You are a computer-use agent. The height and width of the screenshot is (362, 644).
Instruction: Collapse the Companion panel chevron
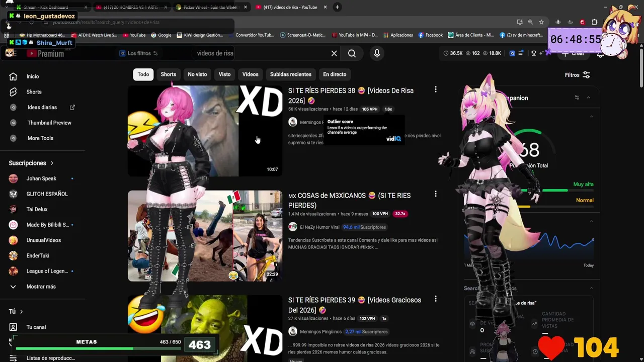pos(588,98)
